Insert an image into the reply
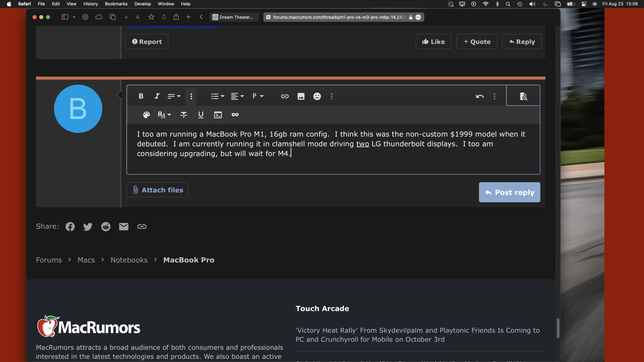 click(x=301, y=96)
